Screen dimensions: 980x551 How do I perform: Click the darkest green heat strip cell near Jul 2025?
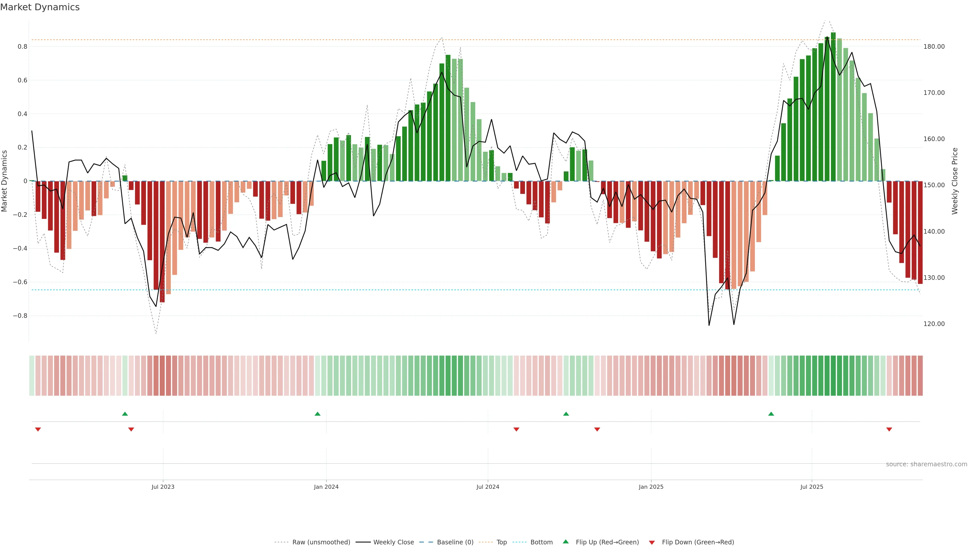click(x=833, y=376)
